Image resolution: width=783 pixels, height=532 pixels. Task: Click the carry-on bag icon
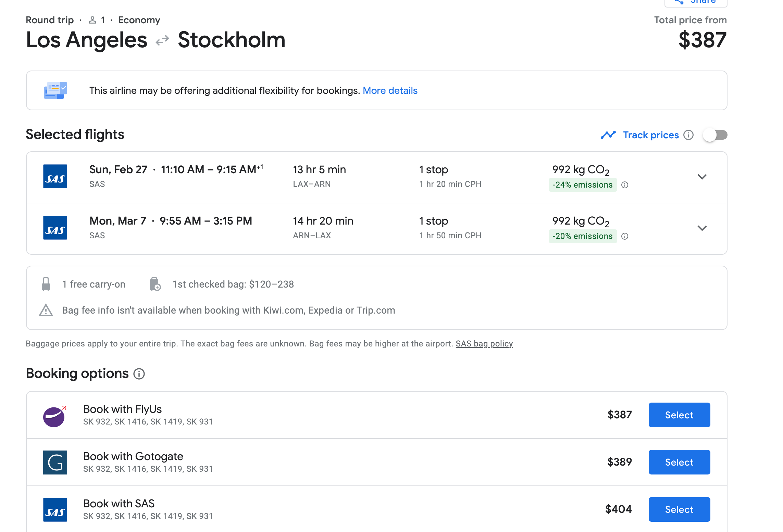[46, 284]
